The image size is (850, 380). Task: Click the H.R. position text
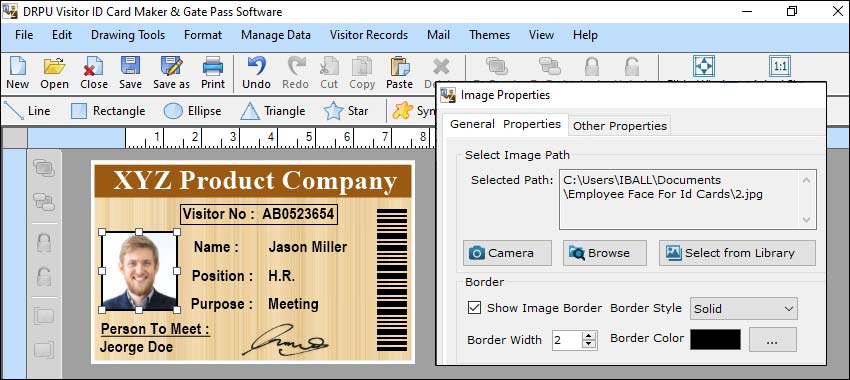[281, 275]
